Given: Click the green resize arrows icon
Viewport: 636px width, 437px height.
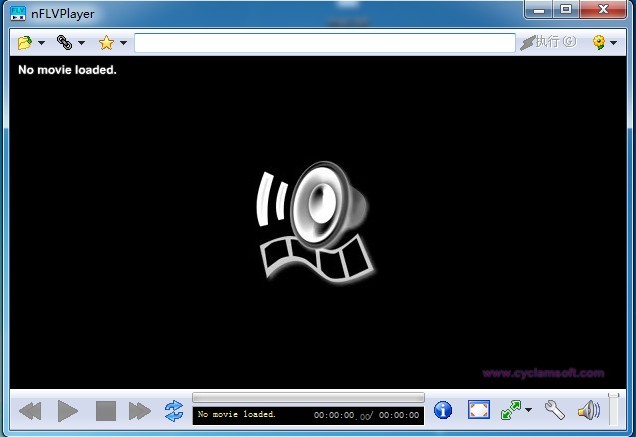Looking at the screenshot, I should tap(511, 410).
